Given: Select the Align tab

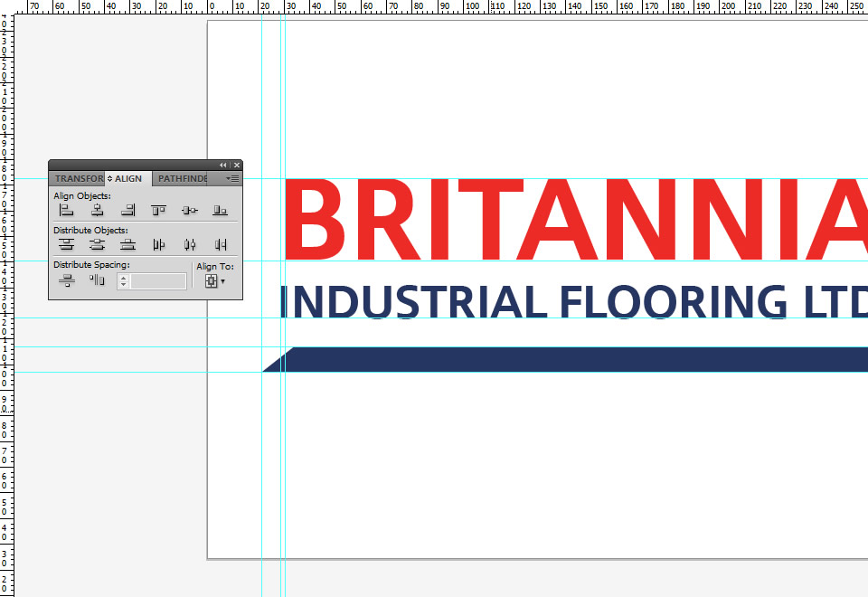Looking at the screenshot, I should tap(127, 178).
